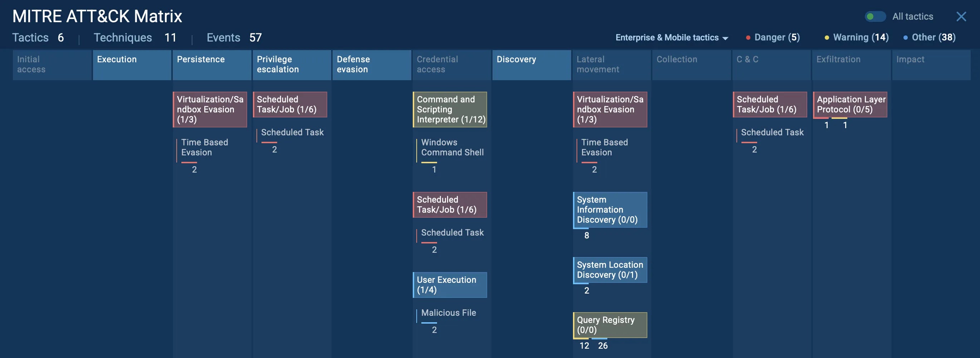
Task: Select the Privilege escalation tactic header
Action: 292,65
